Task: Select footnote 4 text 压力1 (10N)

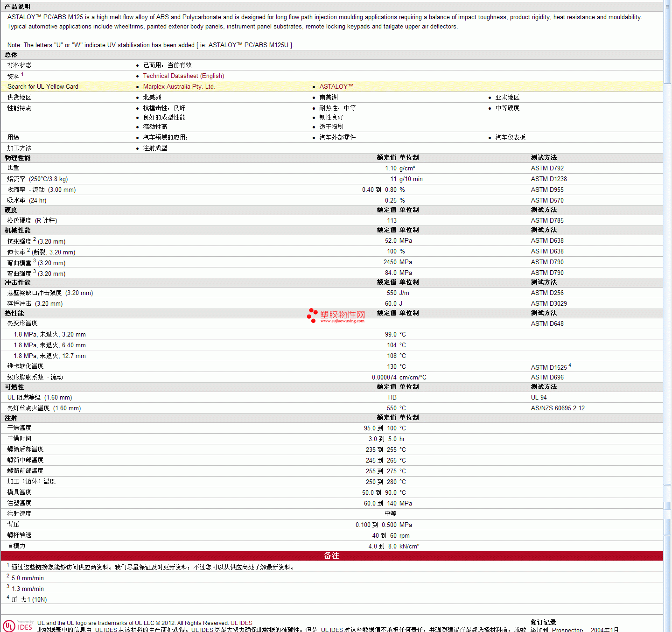Action: pyautogui.click(x=29, y=599)
